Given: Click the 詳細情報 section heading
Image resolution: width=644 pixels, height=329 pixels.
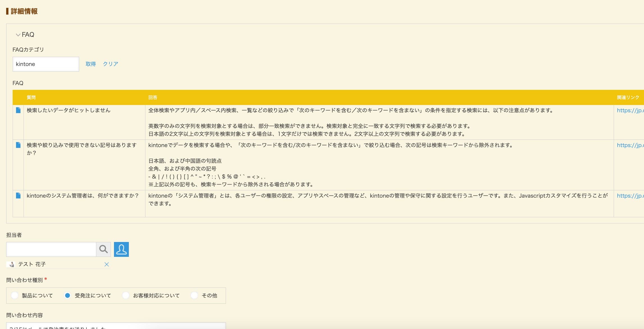Looking at the screenshot, I should click(x=24, y=11).
